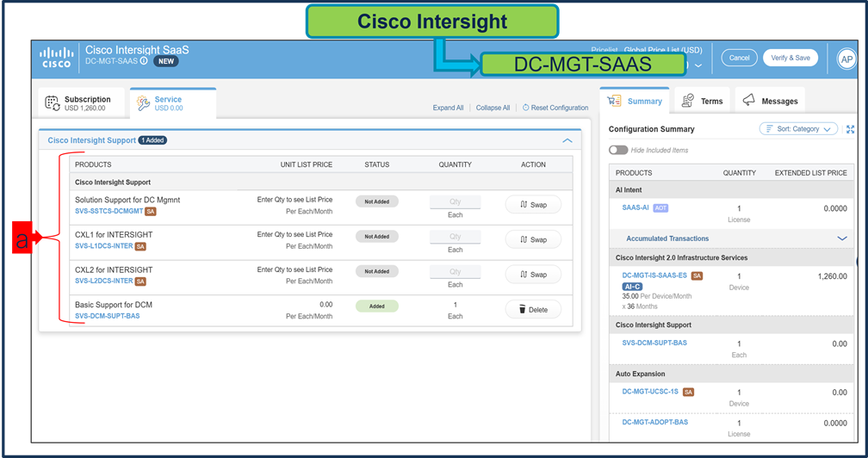868x458 pixels.
Task: Open info icon beside DC-MGT-SAAS
Action: (x=144, y=61)
